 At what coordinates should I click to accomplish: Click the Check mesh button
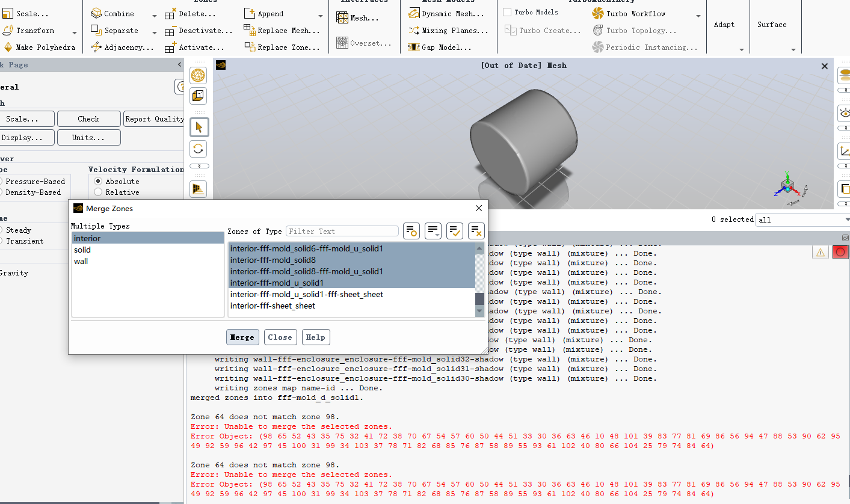point(88,119)
